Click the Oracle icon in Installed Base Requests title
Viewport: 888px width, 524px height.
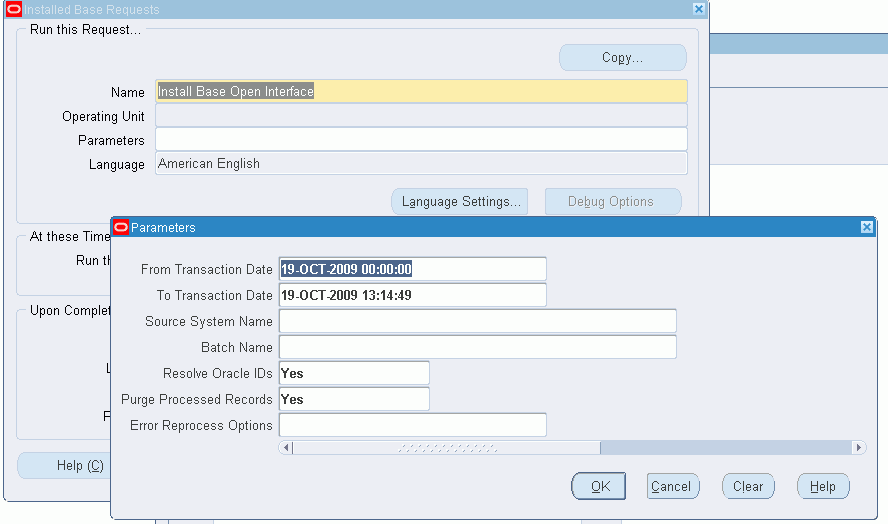(14, 9)
